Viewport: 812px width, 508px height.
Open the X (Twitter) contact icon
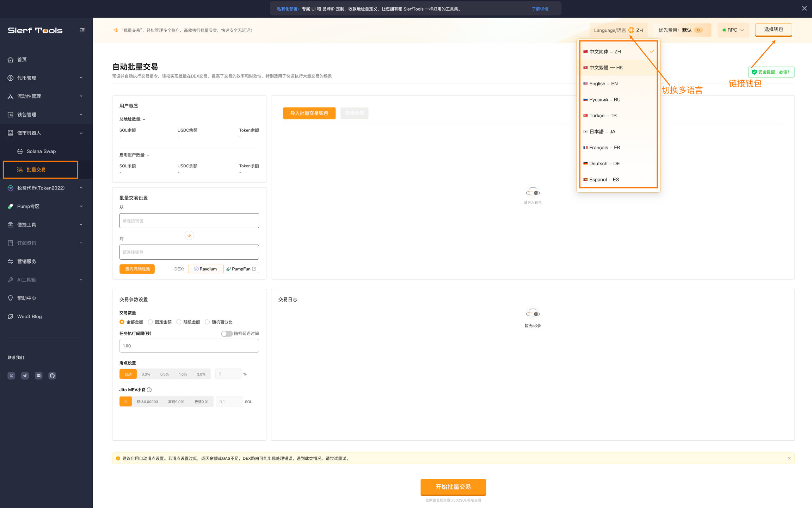11,376
